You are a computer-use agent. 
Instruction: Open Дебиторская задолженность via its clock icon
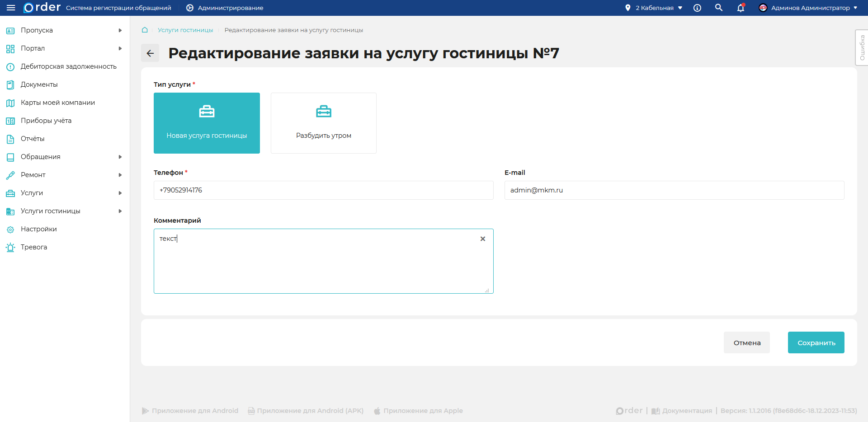(x=10, y=66)
